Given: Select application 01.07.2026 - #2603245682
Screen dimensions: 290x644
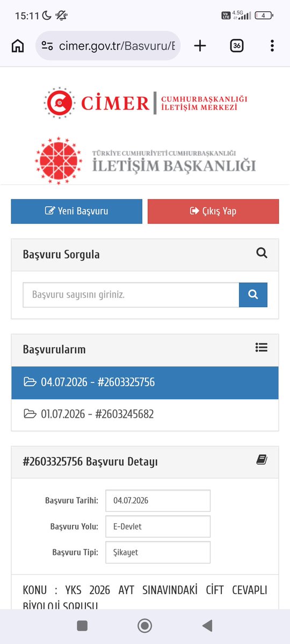Looking at the screenshot, I should pos(145,414).
